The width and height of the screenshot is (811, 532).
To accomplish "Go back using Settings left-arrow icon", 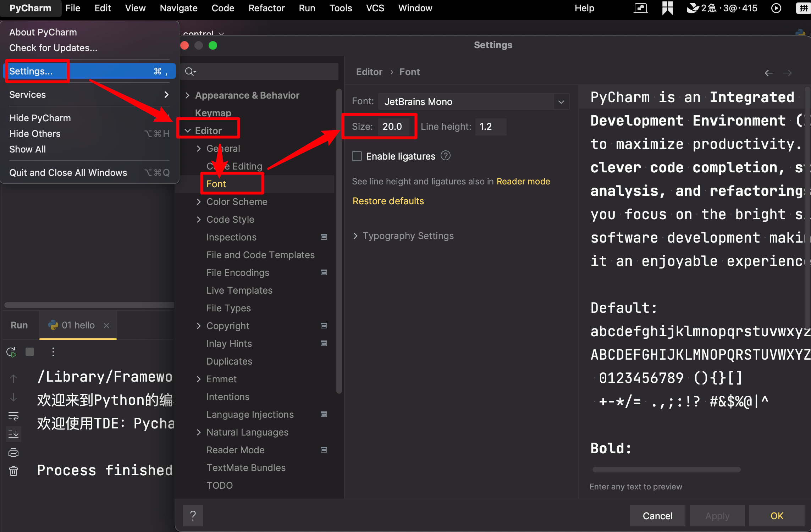I will 769,73.
